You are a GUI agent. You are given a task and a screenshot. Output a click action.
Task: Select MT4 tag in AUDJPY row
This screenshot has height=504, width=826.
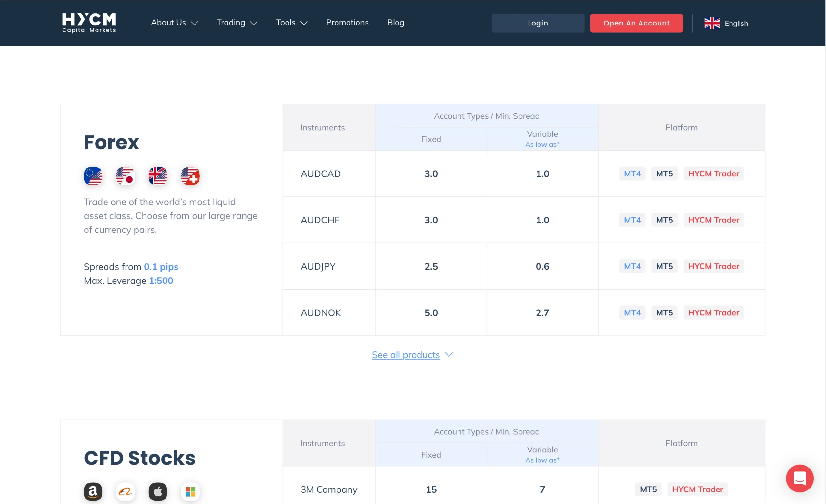pos(632,266)
